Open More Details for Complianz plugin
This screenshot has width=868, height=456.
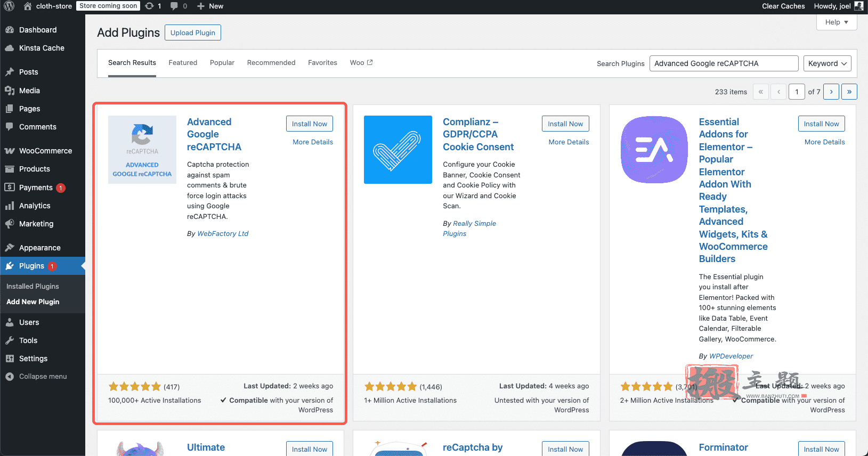tap(569, 142)
